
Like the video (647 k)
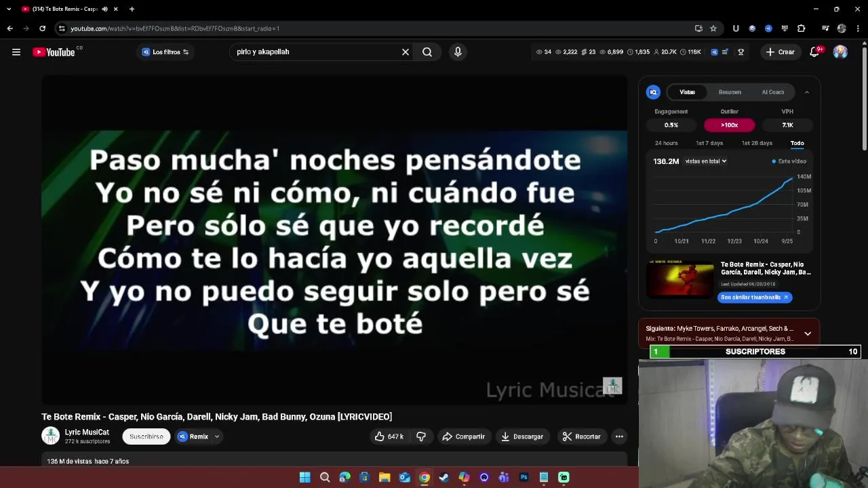[389, 436]
